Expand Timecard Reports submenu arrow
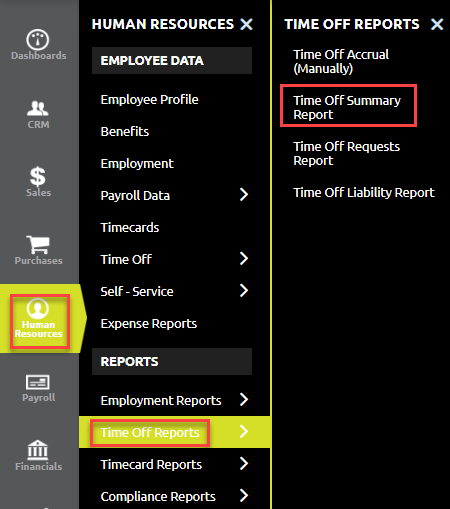The height and width of the screenshot is (509, 450). 244,463
